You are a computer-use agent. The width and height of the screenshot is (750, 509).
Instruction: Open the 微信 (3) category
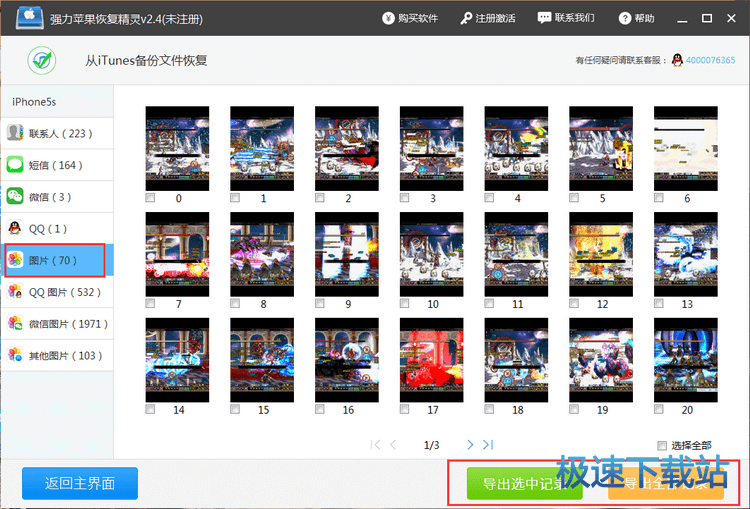click(x=57, y=197)
